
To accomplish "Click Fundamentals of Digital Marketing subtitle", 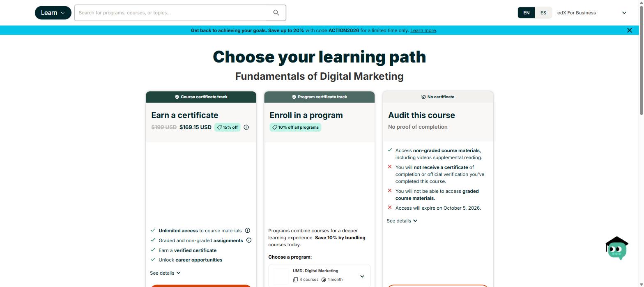I will pos(320,76).
